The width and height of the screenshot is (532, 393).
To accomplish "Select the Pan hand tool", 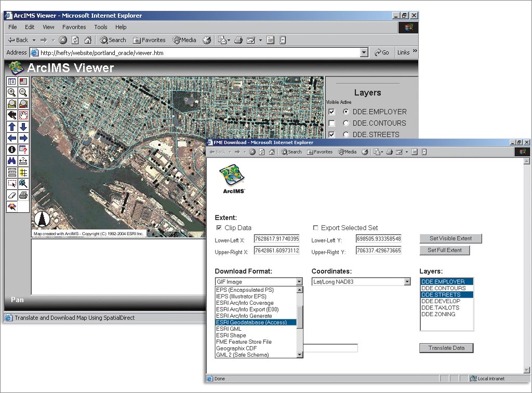I will click(x=23, y=115).
